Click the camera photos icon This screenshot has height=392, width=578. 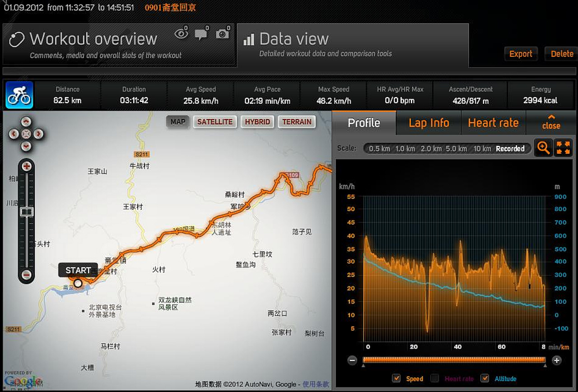coord(222,34)
